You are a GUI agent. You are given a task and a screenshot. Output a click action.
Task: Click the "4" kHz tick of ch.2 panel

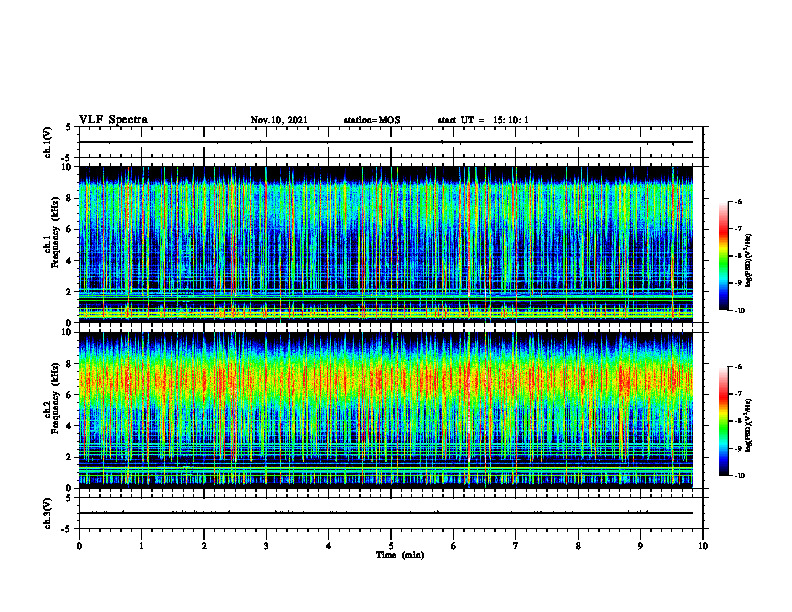point(70,426)
